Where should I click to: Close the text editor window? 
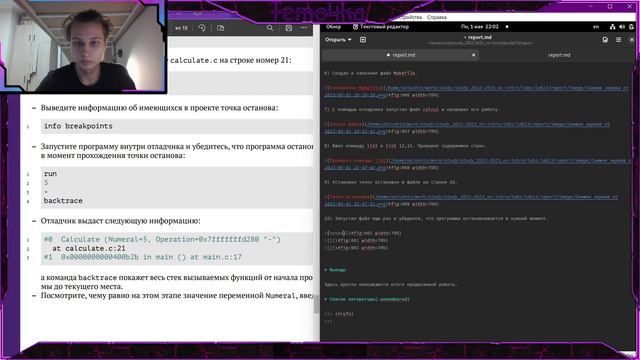point(632,40)
